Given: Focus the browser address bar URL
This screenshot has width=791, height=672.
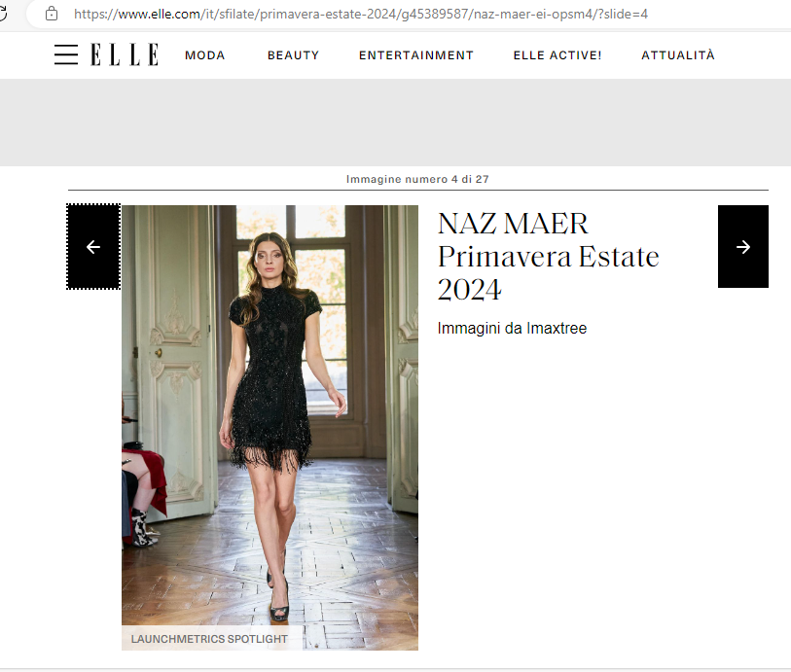Looking at the screenshot, I should [361, 15].
